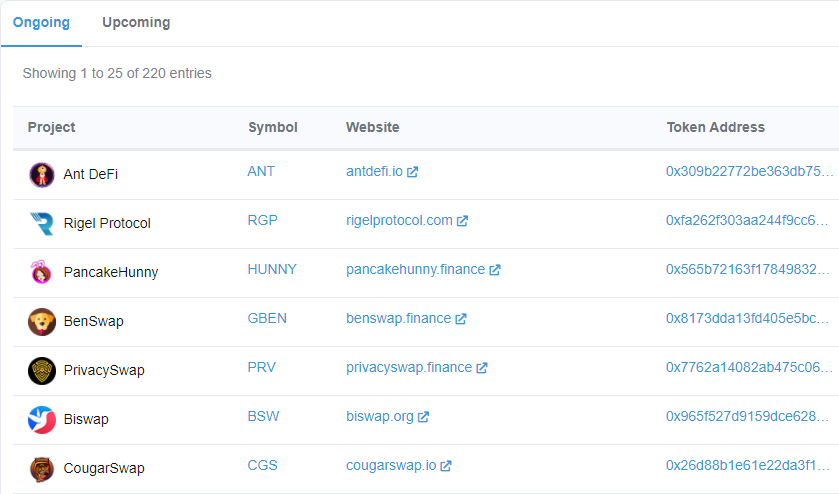Click the Project column header
Viewport: 839px width, 494px height.
click(51, 127)
